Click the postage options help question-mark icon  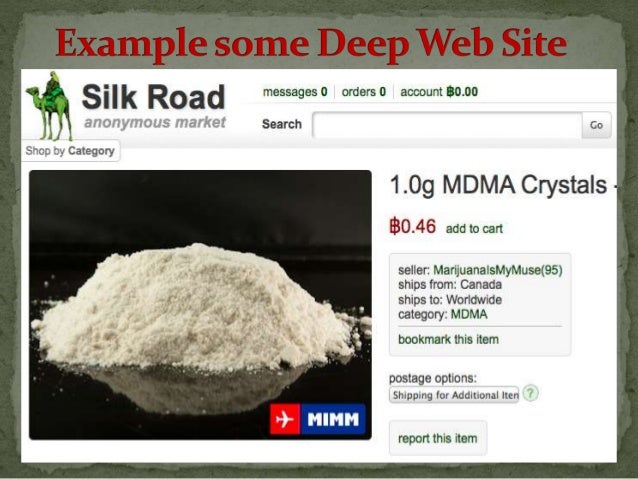point(531,393)
